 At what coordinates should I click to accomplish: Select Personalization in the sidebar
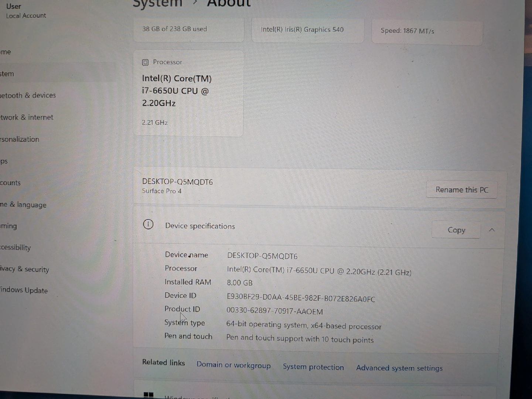point(20,139)
